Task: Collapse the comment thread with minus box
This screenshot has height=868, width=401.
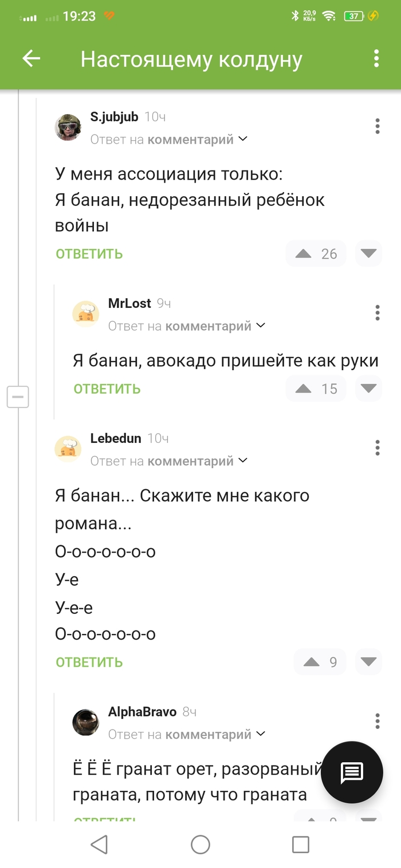Action: click(18, 397)
